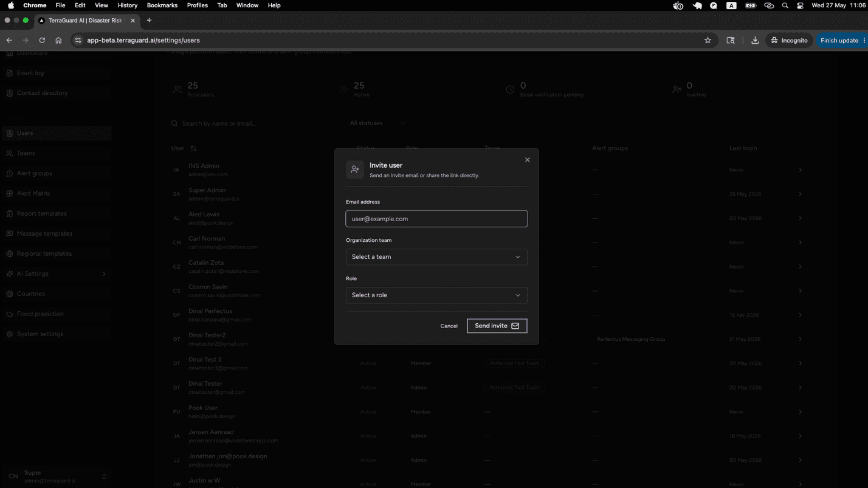868x488 pixels.
Task: Open the downloads icon in Chrome
Action: click(x=755, y=40)
